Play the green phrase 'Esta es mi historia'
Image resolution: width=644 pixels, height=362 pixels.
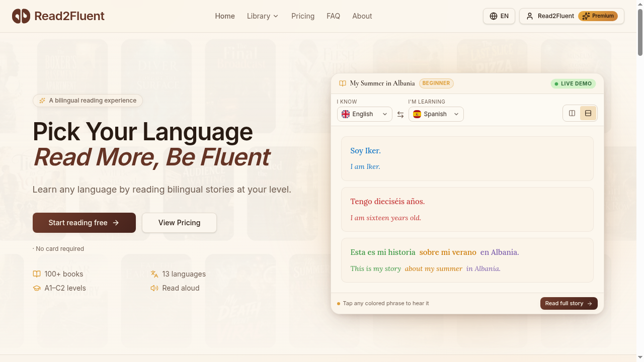(383, 252)
